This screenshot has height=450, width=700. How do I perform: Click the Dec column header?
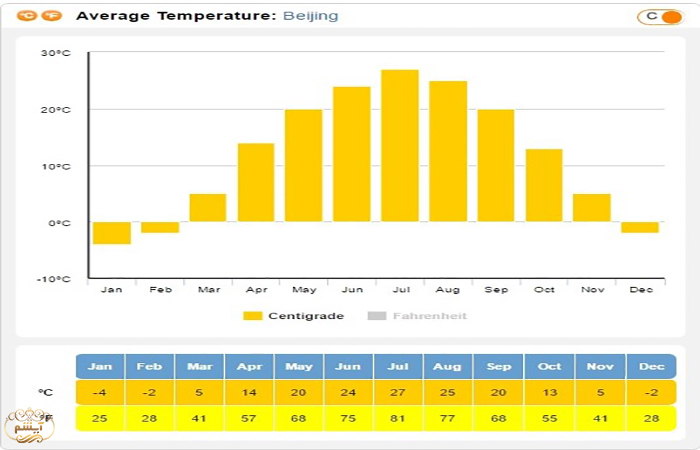click(x=652, y=367)
